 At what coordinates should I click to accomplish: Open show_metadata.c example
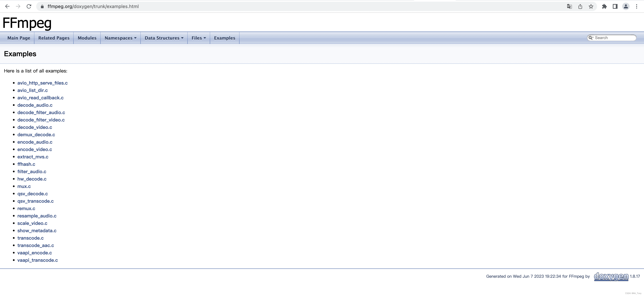point(37,231)
